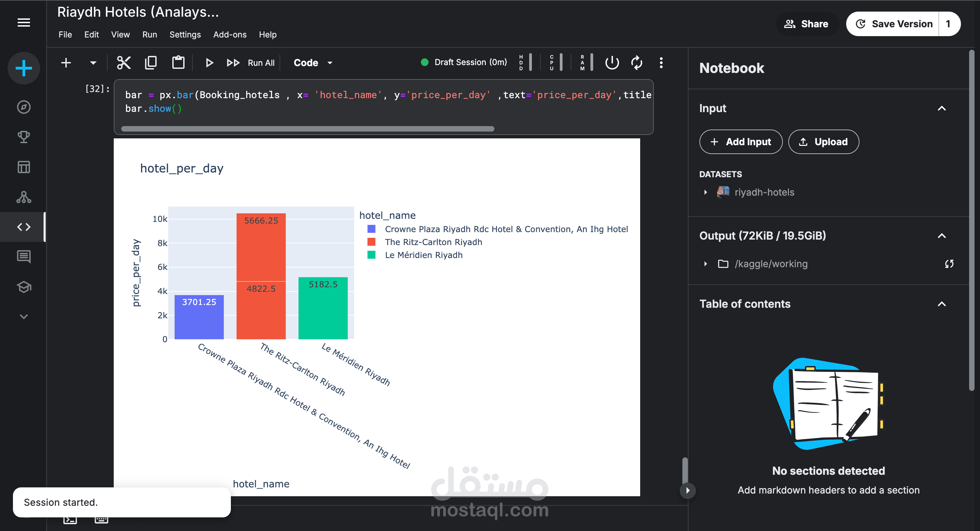Viewport: 980px width, 531px height.
Task: Copy the selected cell
Action: tap(151, 62)
